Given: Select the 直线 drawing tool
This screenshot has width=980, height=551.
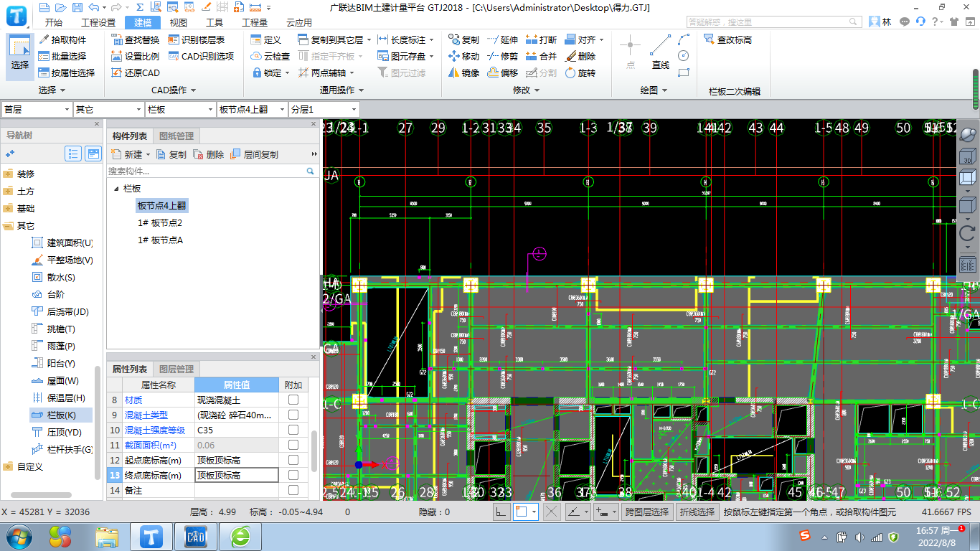Looking at the screenshot, I should click(661, 53).
